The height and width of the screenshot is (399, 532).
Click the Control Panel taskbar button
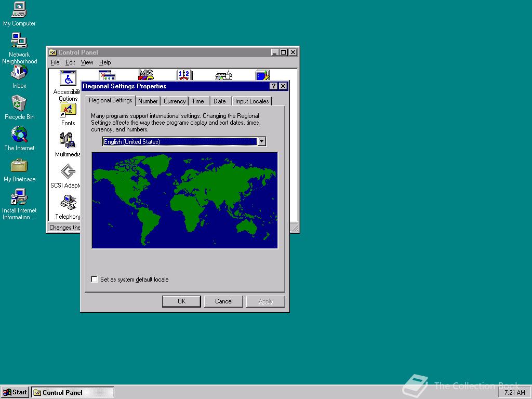[x=73, y=393]
